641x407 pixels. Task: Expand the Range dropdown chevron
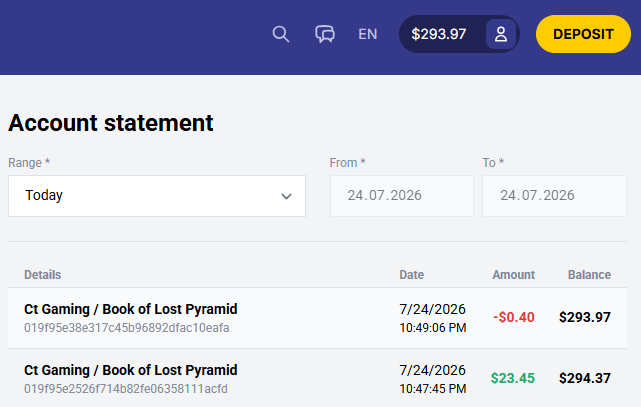coord(287,196)
